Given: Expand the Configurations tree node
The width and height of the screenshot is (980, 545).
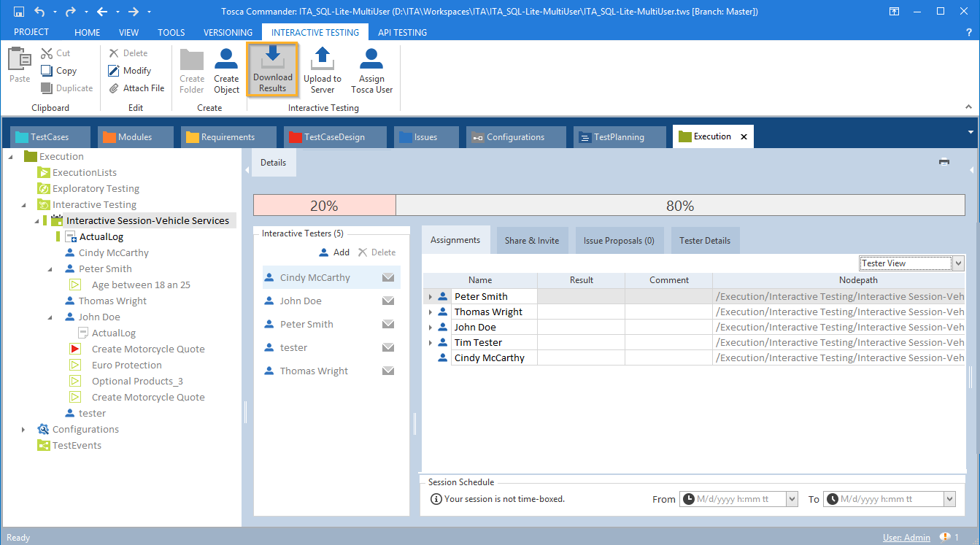Looking at the screenshot, I should click(23, 430).
